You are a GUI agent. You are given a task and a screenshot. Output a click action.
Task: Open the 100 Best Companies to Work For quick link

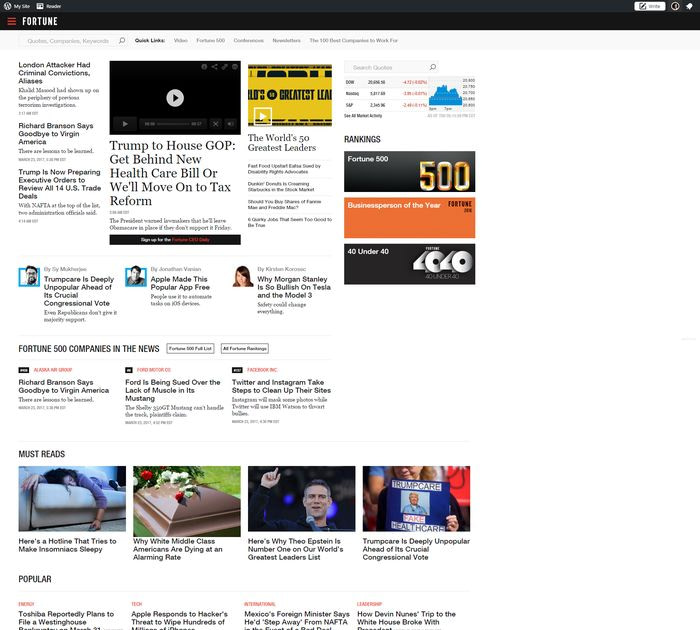353,41
